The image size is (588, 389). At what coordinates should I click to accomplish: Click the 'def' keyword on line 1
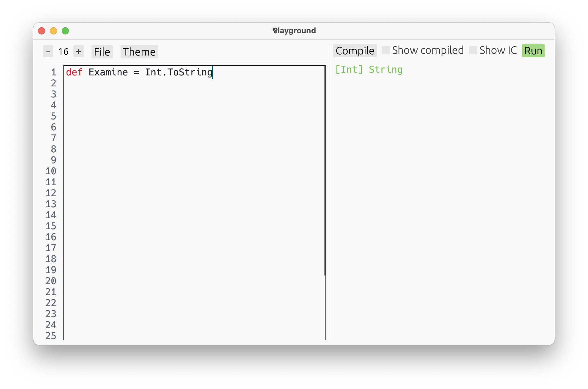74,72
